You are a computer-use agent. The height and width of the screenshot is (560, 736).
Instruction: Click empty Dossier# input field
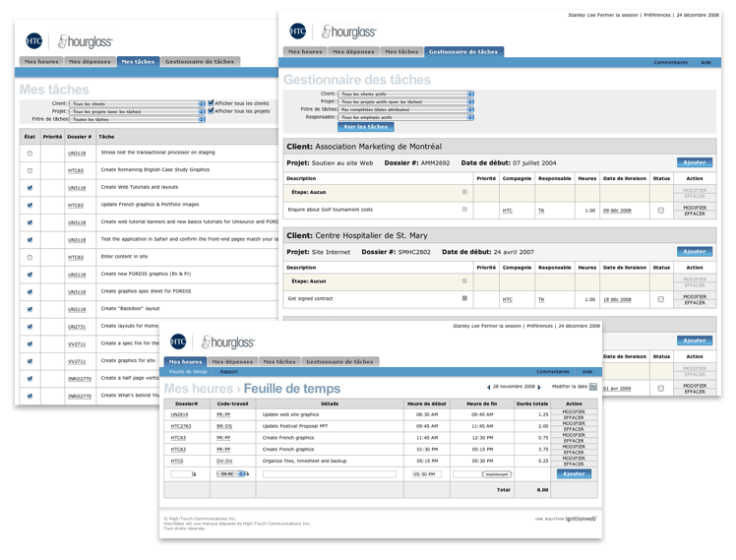pyautogui.click(x=181, y=474)
